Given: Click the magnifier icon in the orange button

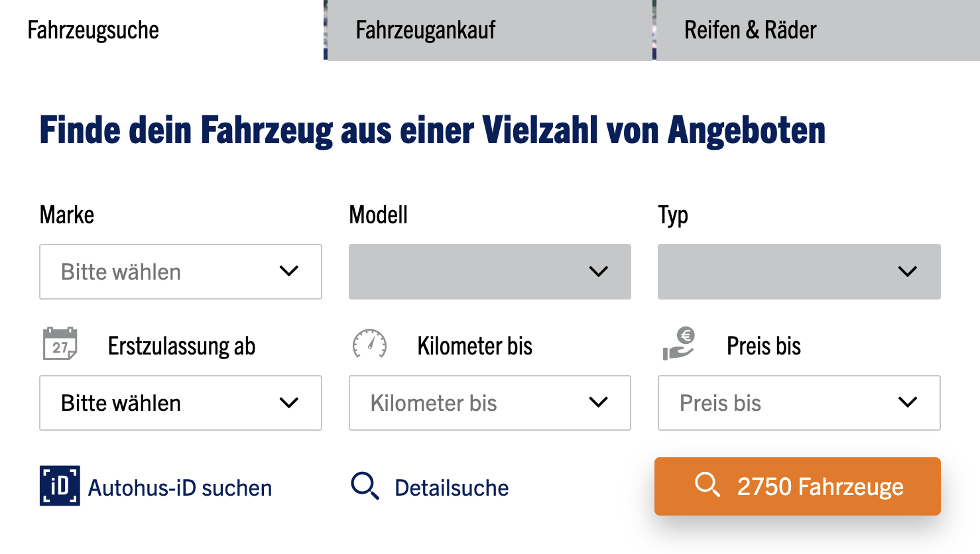Looking at the screenshot, I should (707, 484).
